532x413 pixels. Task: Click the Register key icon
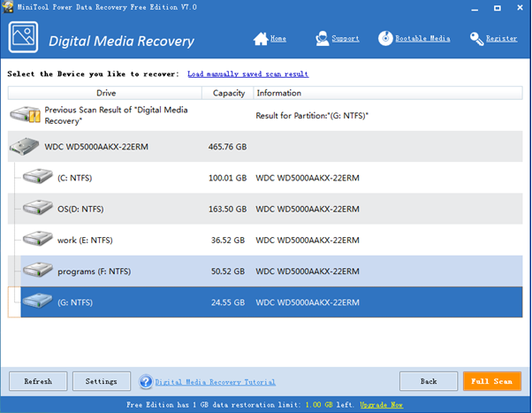476,39
